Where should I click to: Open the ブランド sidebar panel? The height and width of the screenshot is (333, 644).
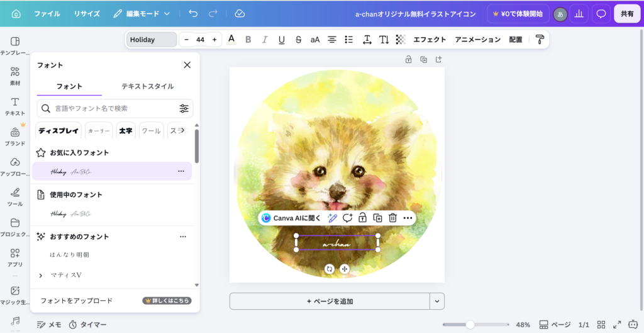(x=15, y=137)
